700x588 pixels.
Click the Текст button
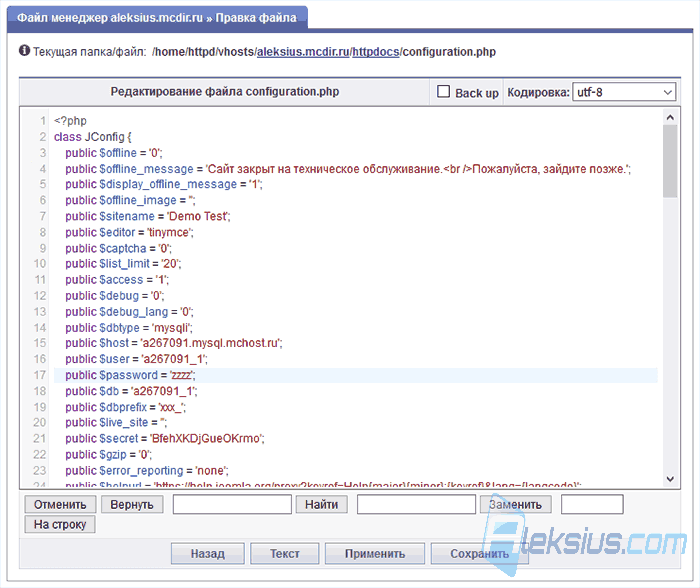click(x=285, y=554)
